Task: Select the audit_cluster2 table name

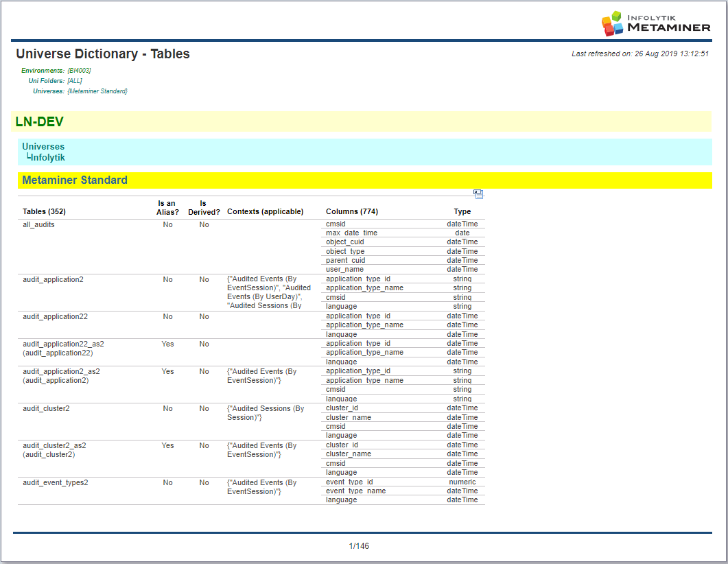Action: [x=46, y=408]
